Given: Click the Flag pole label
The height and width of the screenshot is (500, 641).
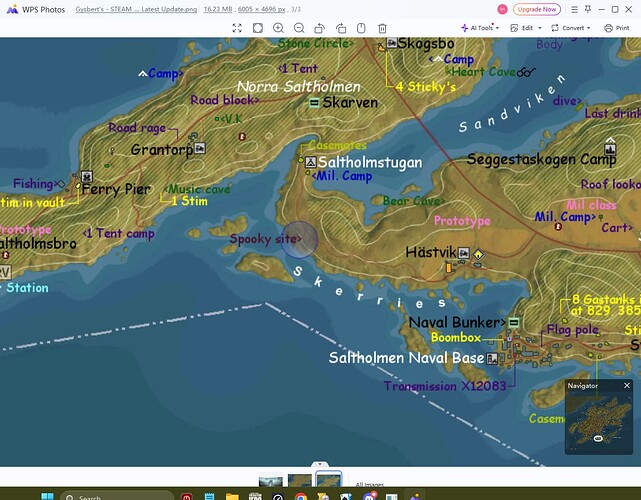Looking at the screenshot, I should [573, 329].
